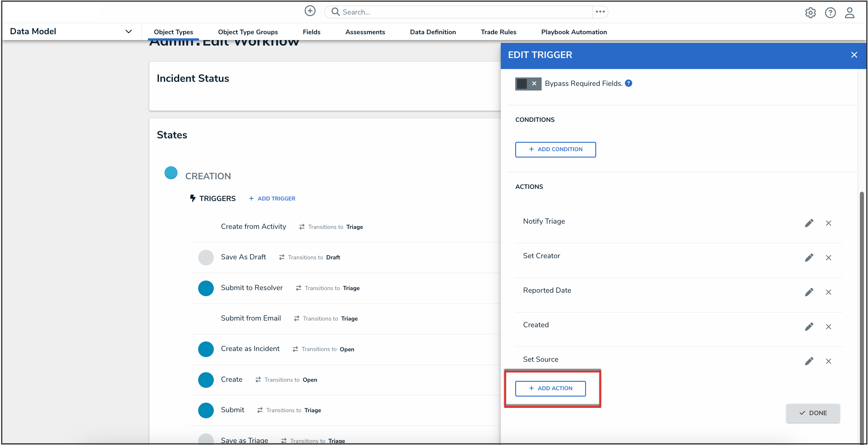Switch to the Fields tab
The height and width of the screenshot is (445, 868).
[x=311, y=32]
